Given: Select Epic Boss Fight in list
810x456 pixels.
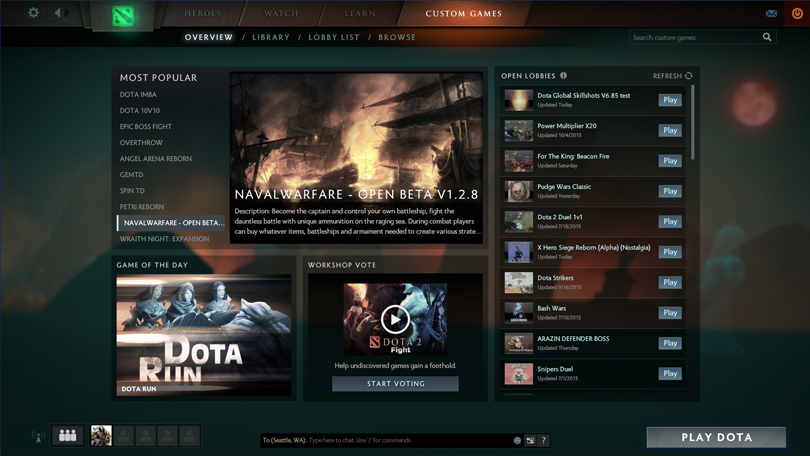Looking at the screenshot, I should (146, 127).
